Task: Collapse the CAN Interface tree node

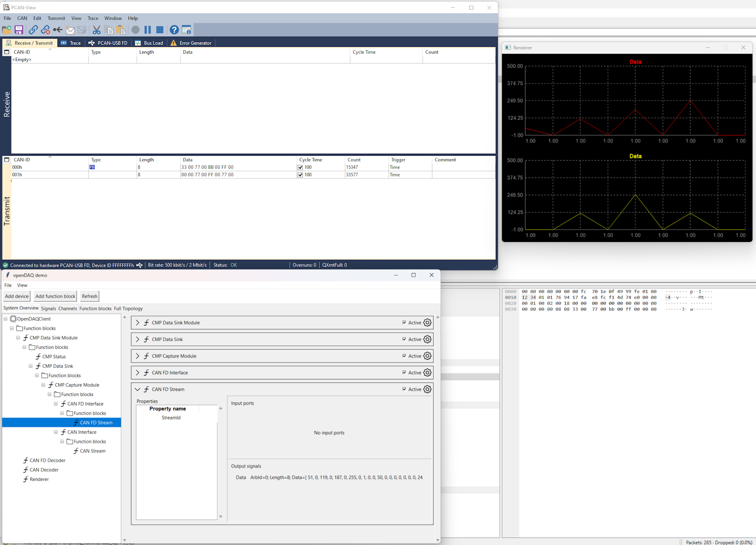Action: [x=56, y=432]
